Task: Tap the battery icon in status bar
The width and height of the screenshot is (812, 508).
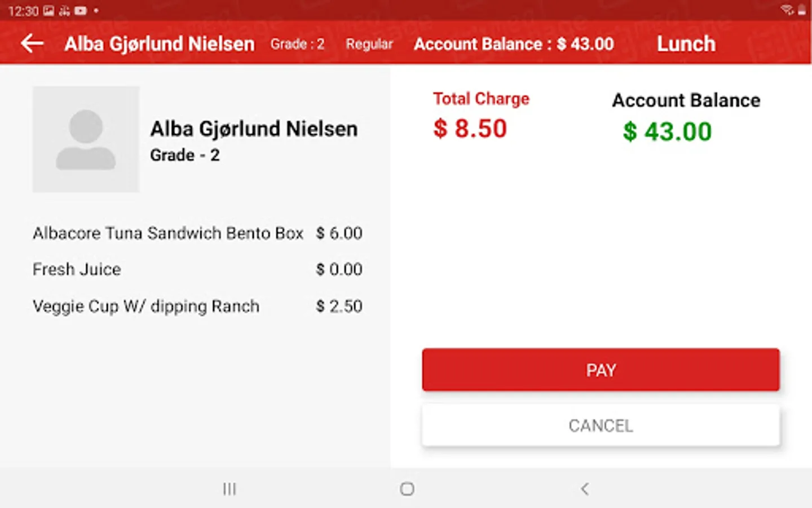Action: [x=801, y=10]
